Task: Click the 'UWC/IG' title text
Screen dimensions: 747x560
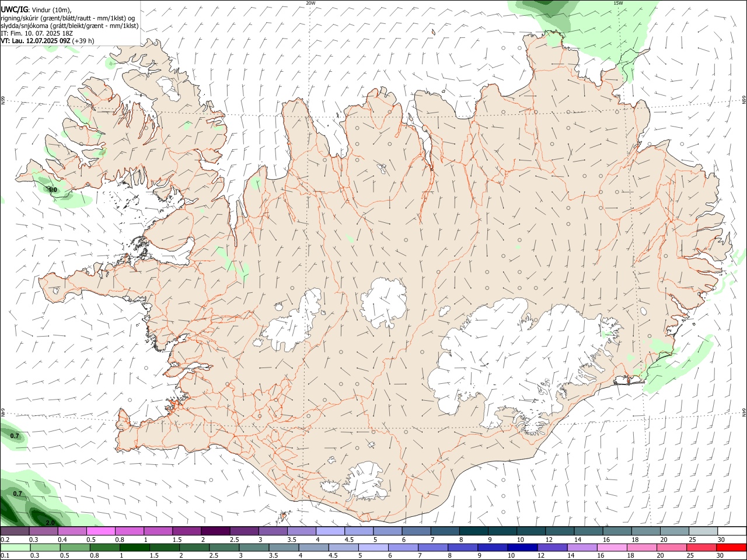Action: 14,9
